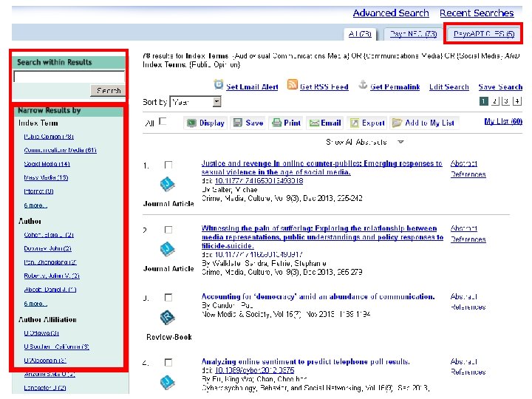Filter by affiliation Arizona State U
532x399 pixels.
click(x=50, y=374)
